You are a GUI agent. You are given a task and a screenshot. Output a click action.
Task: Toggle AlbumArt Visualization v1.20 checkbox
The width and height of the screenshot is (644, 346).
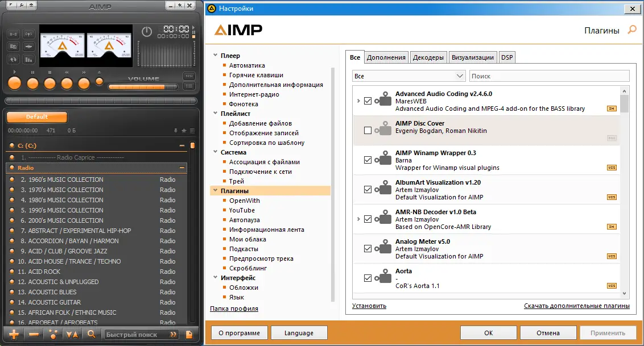(368, 189)
